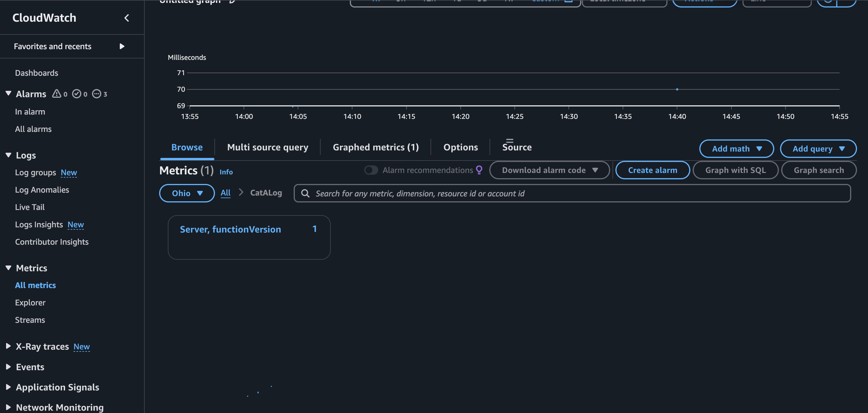The height and width of the screenshot is (413, 868).
Task: Open the Multi source query tab
Action: (268, 147)
